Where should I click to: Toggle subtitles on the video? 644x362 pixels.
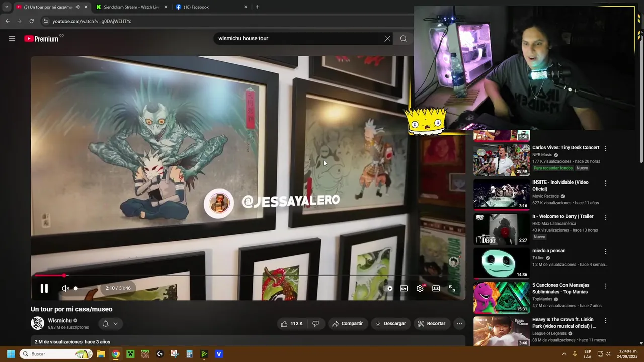pyautogui.click(x=404, y=289)
